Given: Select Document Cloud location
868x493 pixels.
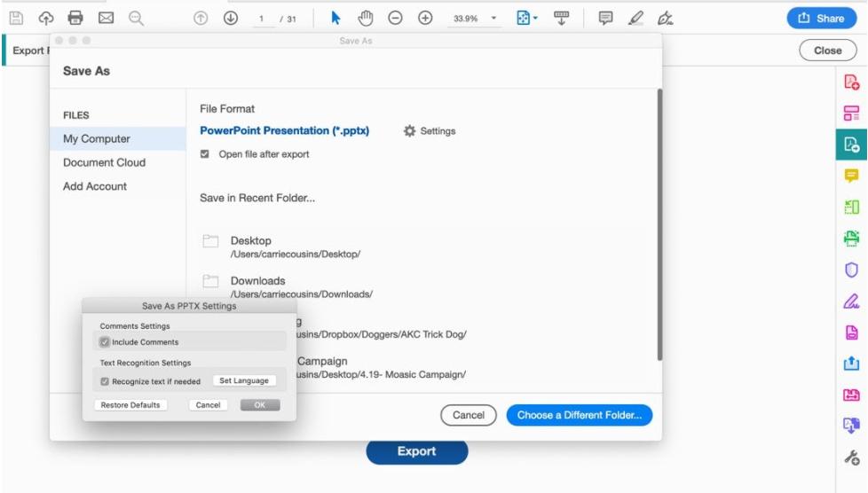Looking at the screenshot, I should click(x=104, y=162).
